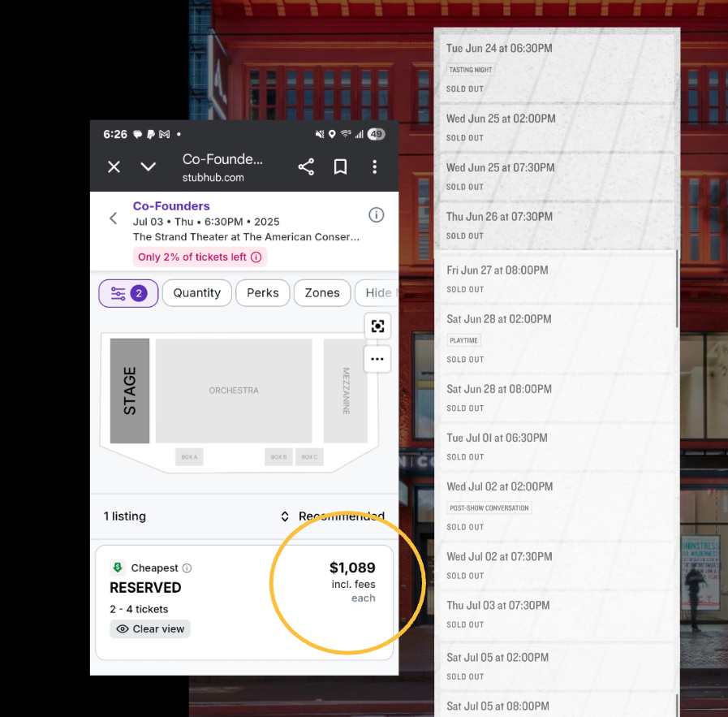
Task: Open the filters icon showing 2
Action: (x=128, y=293)
